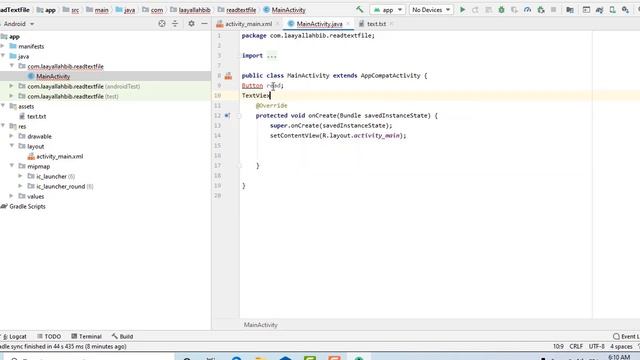Run the app with green play icon
The image size is (640, 360).
(462, 9)
